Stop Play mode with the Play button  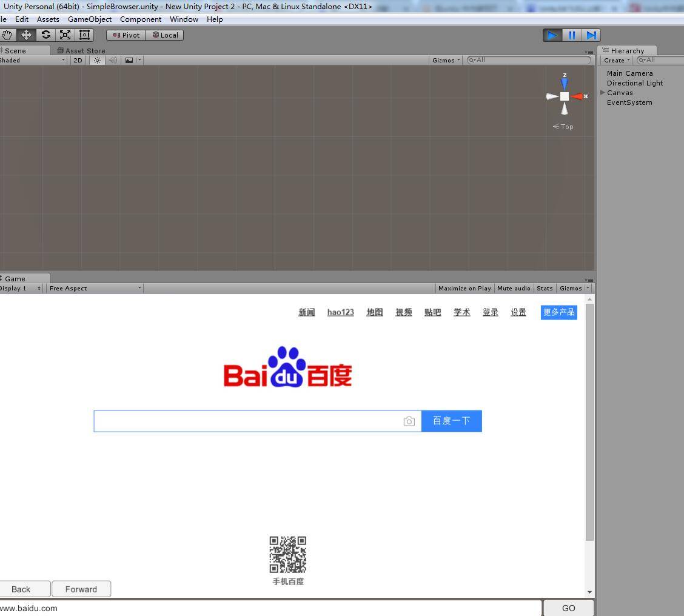552,35
